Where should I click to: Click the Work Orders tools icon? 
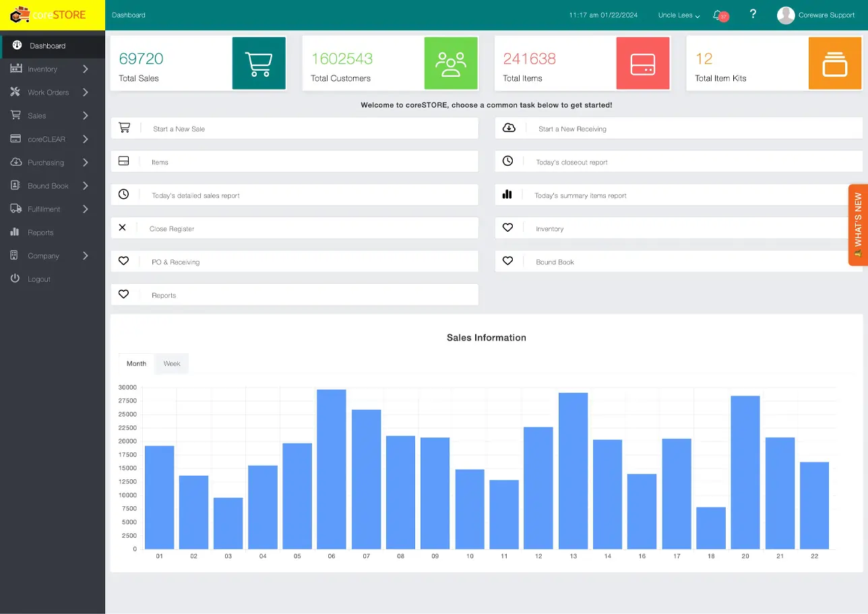tap(16, 92)
